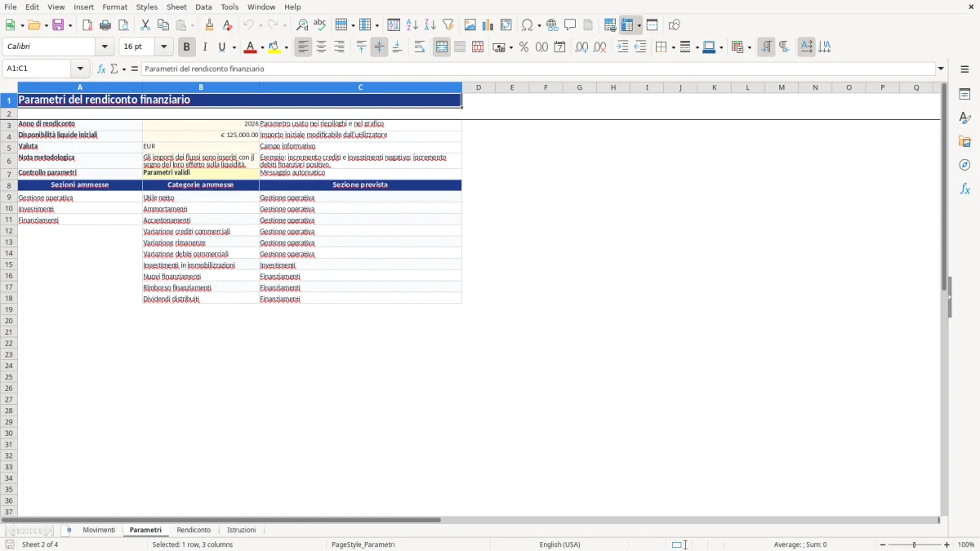
Task: Insert a comment
Action: tap(571, 25)
